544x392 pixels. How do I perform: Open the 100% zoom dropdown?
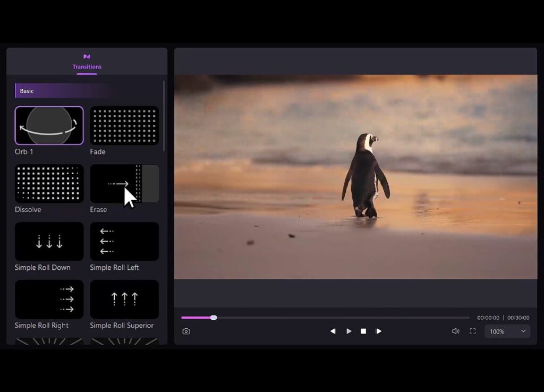[x=507, y=331]
